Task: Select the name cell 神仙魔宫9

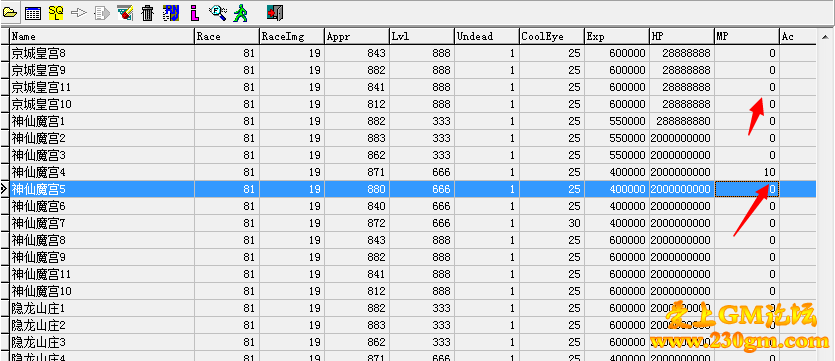Action: (102, 257)
